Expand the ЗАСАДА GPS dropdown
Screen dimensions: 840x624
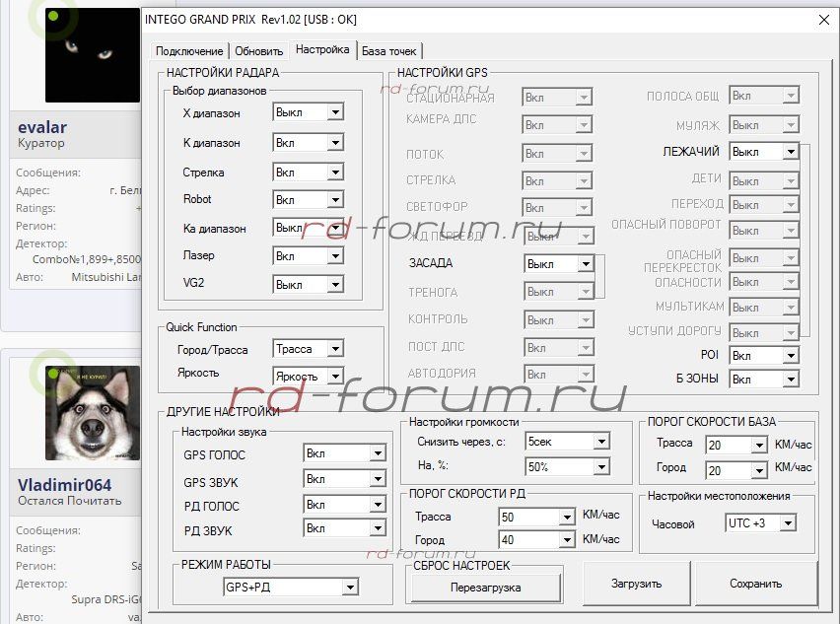[585, 264]
